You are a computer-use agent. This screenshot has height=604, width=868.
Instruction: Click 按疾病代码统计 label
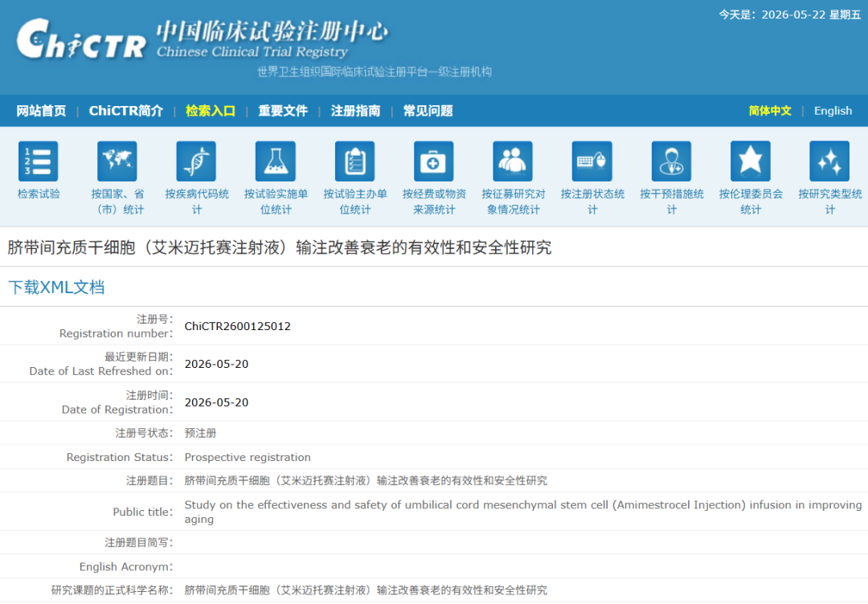point(197,202)
